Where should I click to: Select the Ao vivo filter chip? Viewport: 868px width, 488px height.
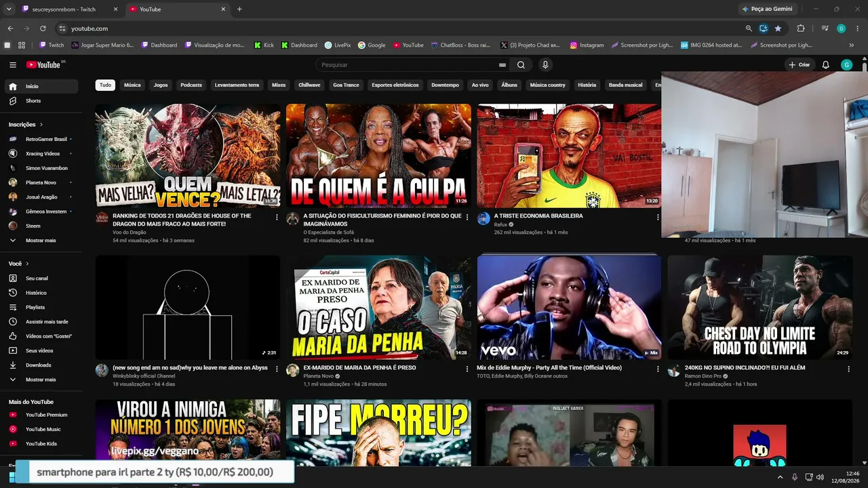click(480, 85)
